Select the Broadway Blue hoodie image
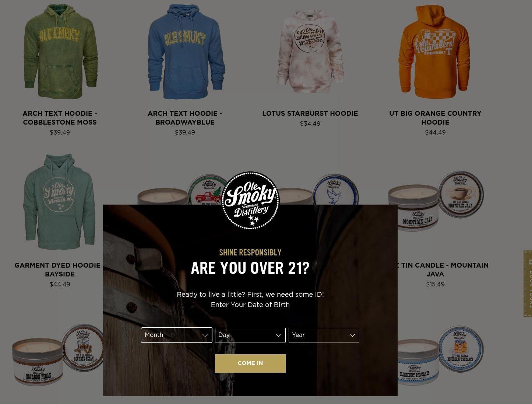The height and width of the screenshot is (404, 532). pos(186,52)
